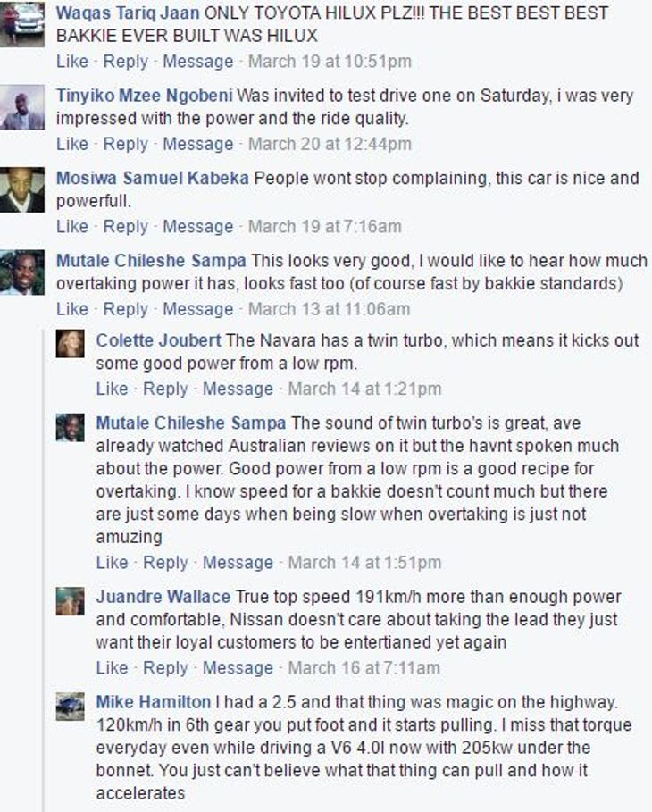Message Tinyiko Mzee Ngobeni from his comment
This screenshot has height=812, width=652.
[x=197, y=144]
